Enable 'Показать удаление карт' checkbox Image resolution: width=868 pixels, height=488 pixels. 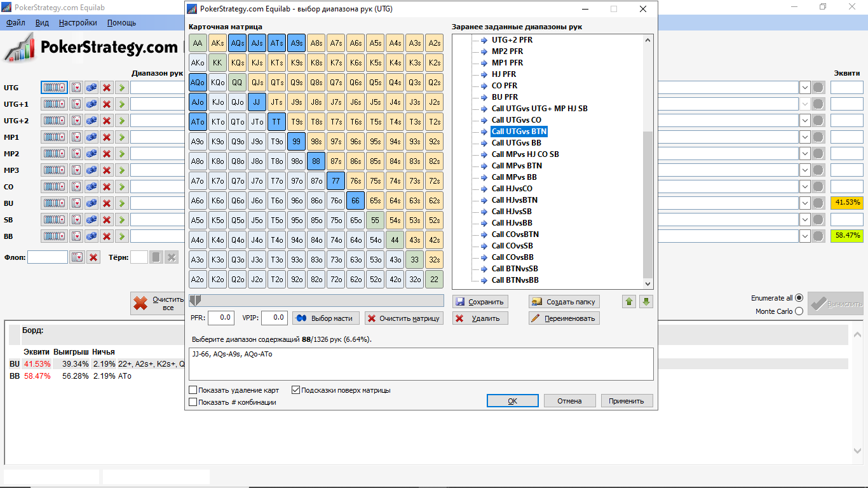coord(193,390)
